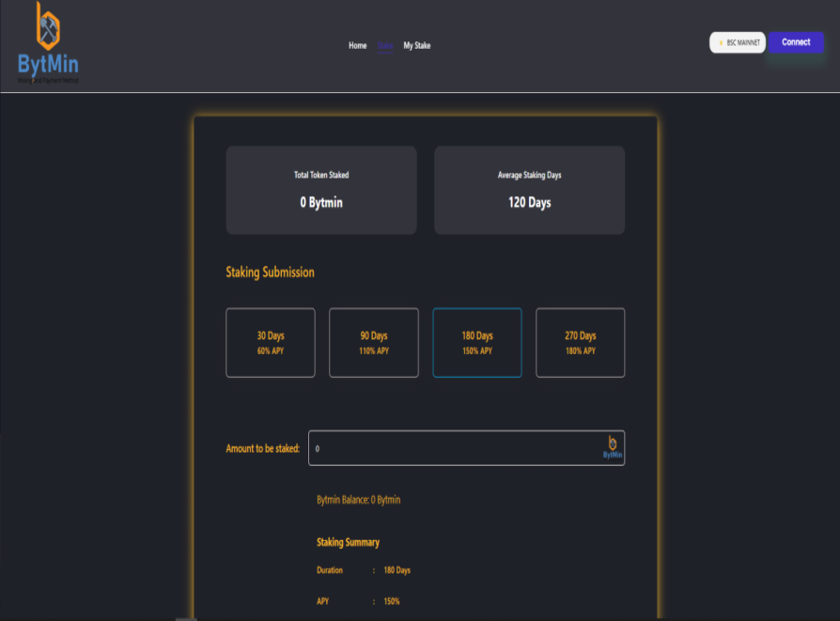Click the Staking Submission heading

(x=270, y=272)
